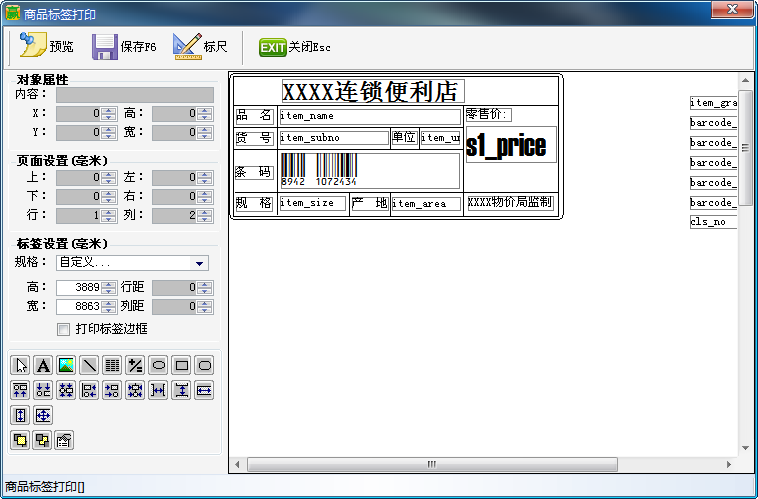Choose the text tool with the letter A
The image size is (758, 499).
point(43,365)
